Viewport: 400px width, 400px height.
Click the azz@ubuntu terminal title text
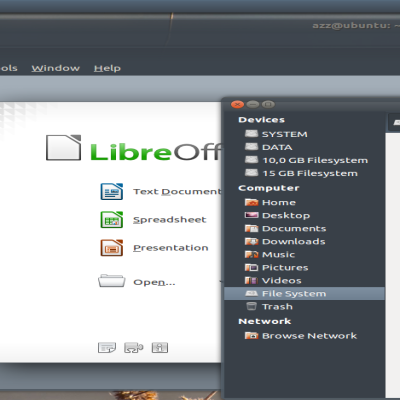(x=356, y=26)
